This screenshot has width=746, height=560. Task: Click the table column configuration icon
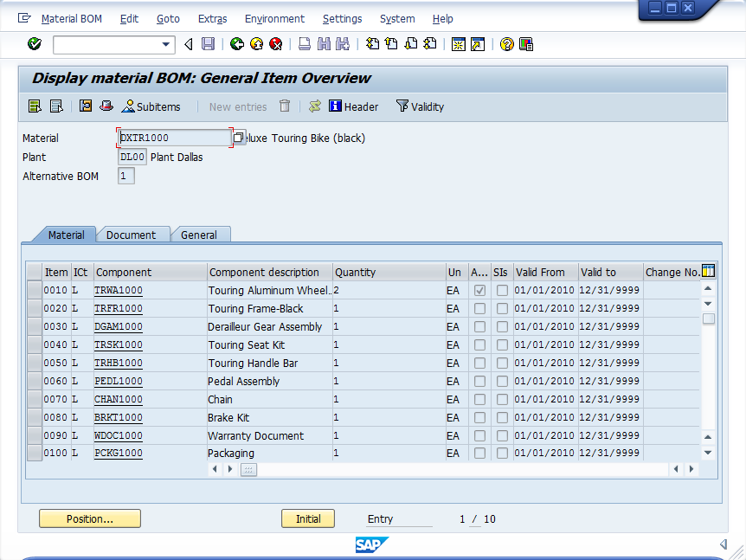click(709, 271)
